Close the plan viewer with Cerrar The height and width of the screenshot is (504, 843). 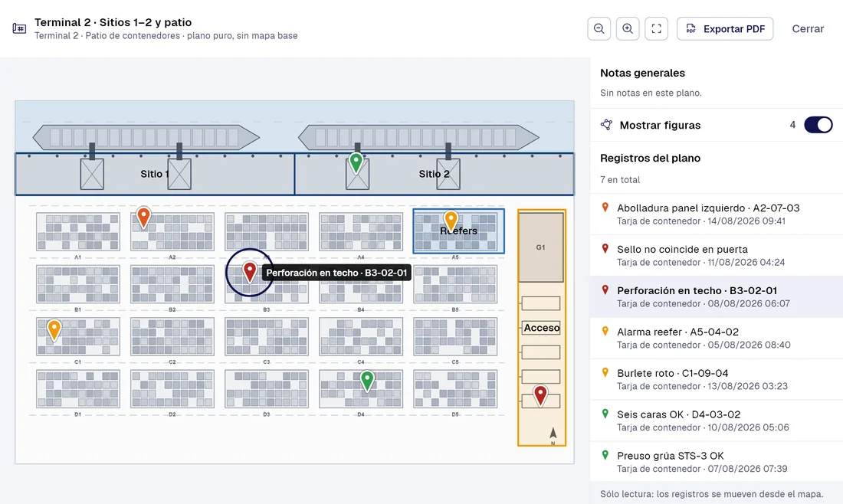point(808,28)
